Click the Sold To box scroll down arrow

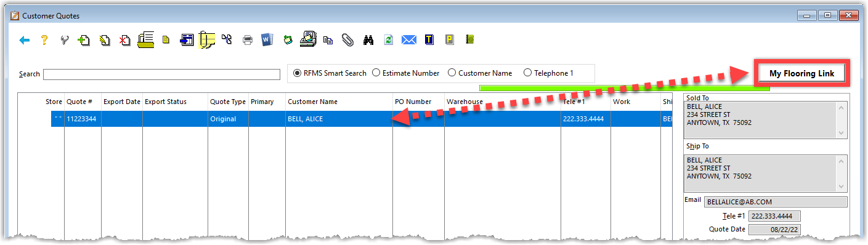[x=842, y=133]
